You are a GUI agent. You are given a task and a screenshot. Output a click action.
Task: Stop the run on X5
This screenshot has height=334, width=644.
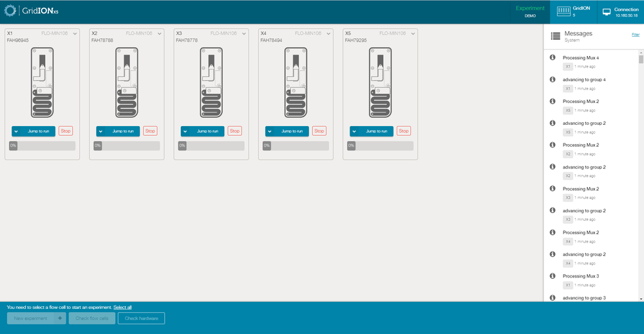tap(404, 131)
